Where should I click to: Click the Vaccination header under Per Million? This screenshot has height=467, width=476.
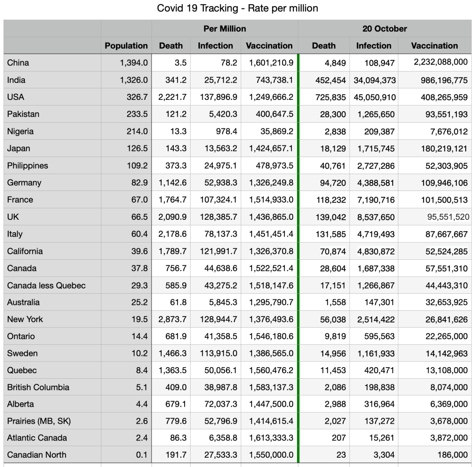click(269, 46)
